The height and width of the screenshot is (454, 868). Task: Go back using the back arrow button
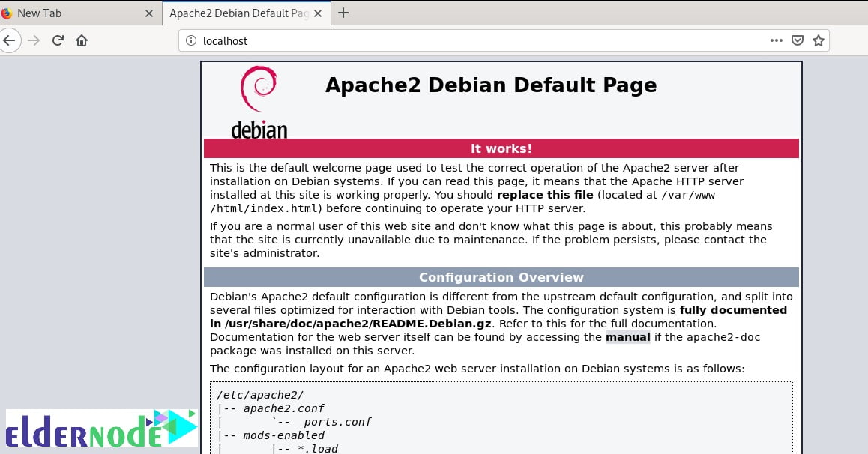pyautogui.click(x=9, y=40)
